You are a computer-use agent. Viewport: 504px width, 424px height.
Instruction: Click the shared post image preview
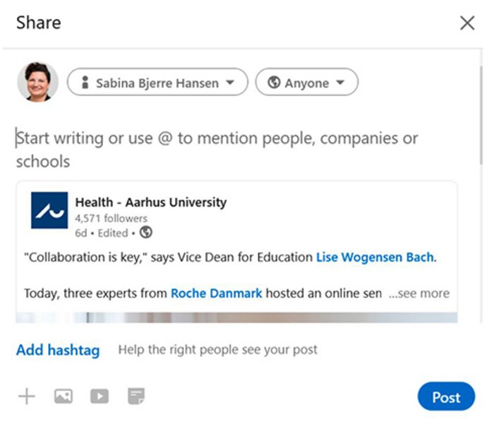pos(236,317)
